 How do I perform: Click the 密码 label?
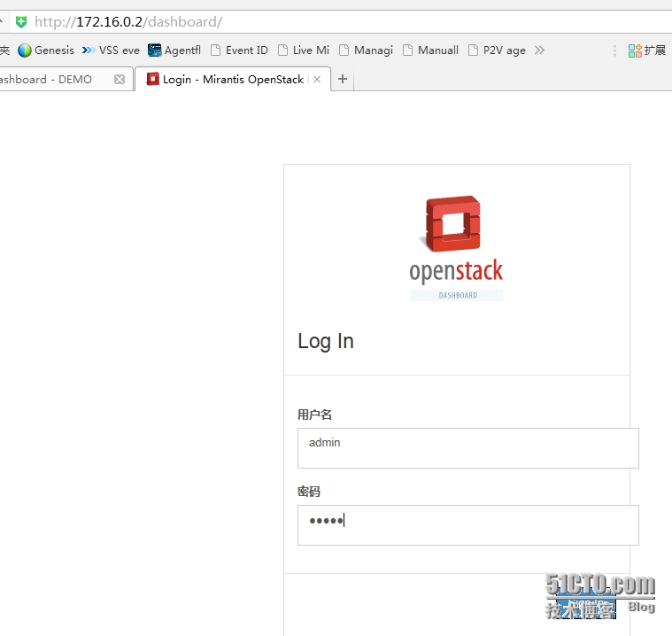pos(309,491)
